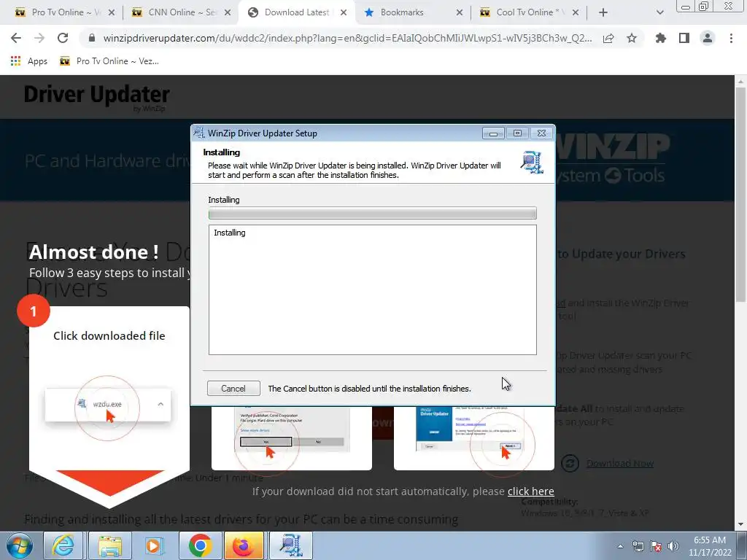Close the Cool Tv Online tab
This screenshot has height=560, width=747.
point(576,13)
